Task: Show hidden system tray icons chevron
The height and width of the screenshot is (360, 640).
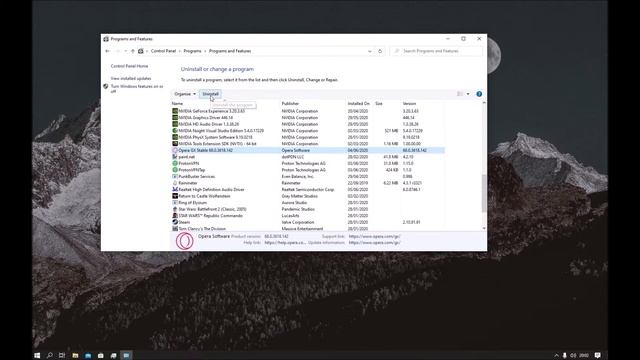Action: (x=556, y=356)
